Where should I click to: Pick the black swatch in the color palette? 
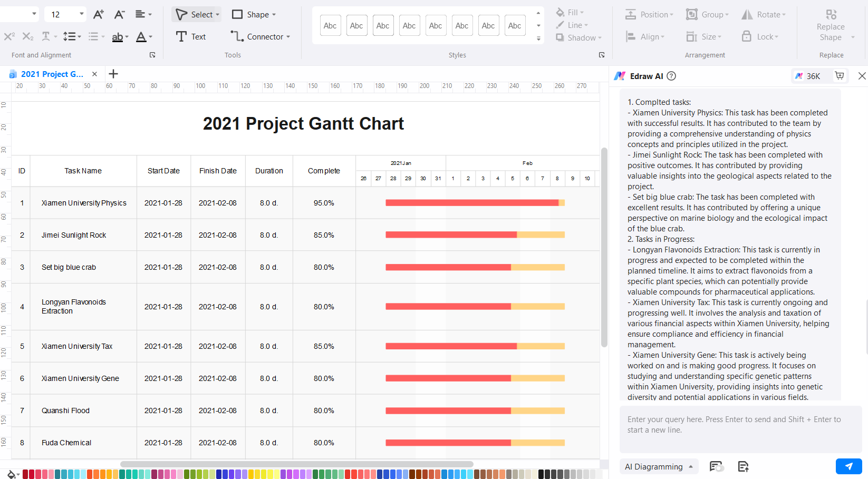coord(541,474)
